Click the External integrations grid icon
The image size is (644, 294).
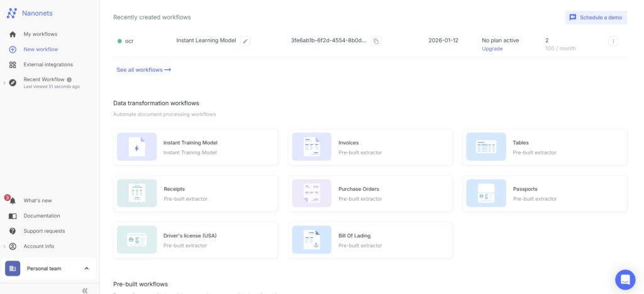point(13,65)
